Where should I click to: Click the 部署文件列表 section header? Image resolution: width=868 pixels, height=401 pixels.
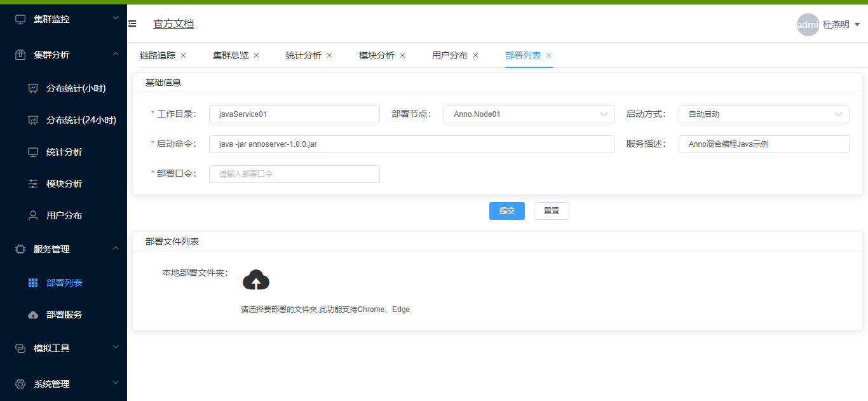click(172, 241)
